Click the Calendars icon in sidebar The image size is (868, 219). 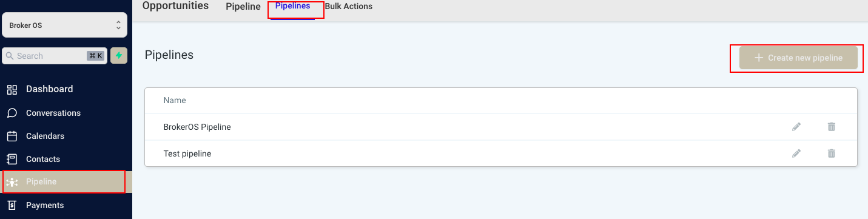[12, 136]
